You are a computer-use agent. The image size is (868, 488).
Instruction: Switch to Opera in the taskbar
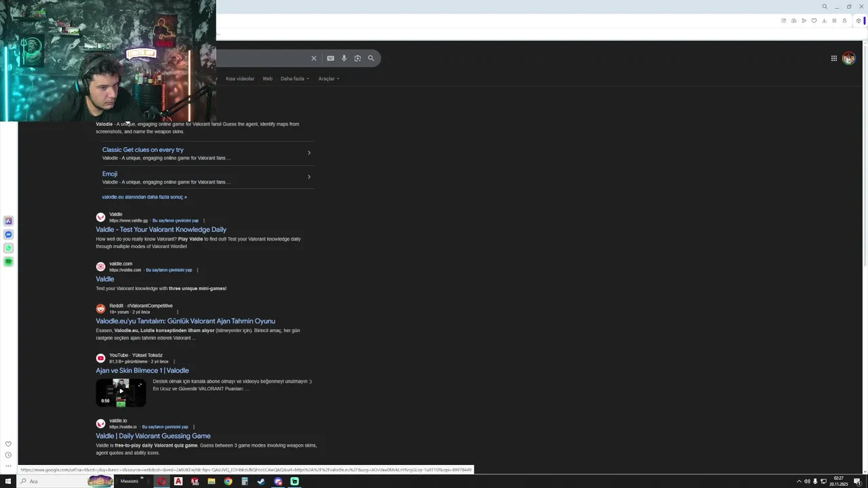161,481
